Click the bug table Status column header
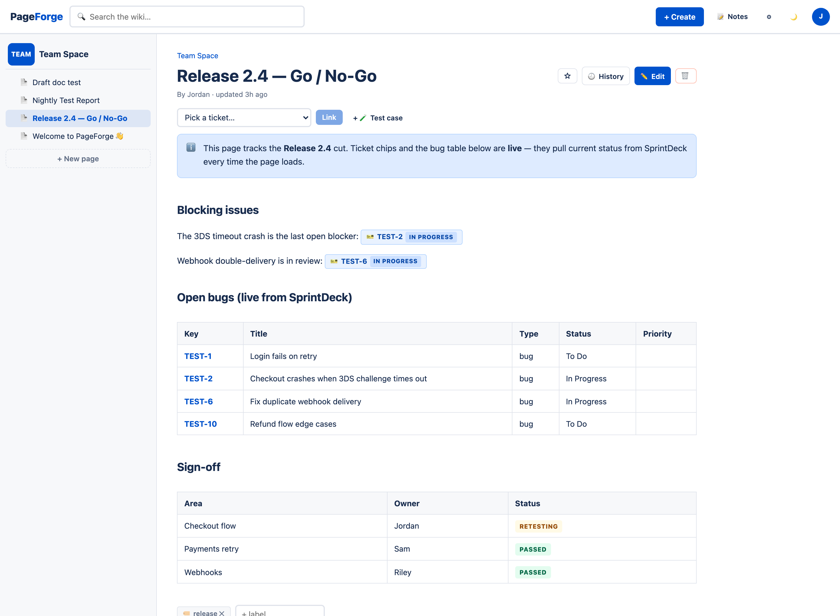The image size is (840, 616). (x=597, y=334)
